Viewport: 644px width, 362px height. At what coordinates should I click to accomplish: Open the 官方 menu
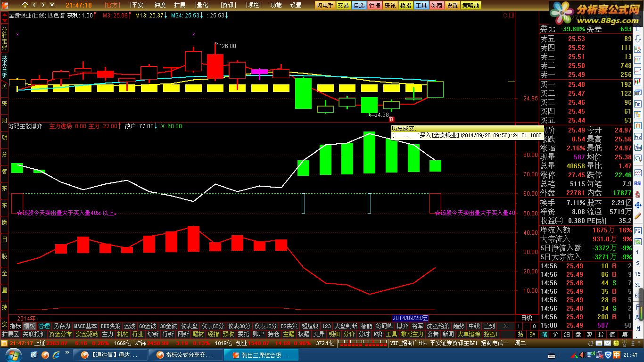click(112, 5)
